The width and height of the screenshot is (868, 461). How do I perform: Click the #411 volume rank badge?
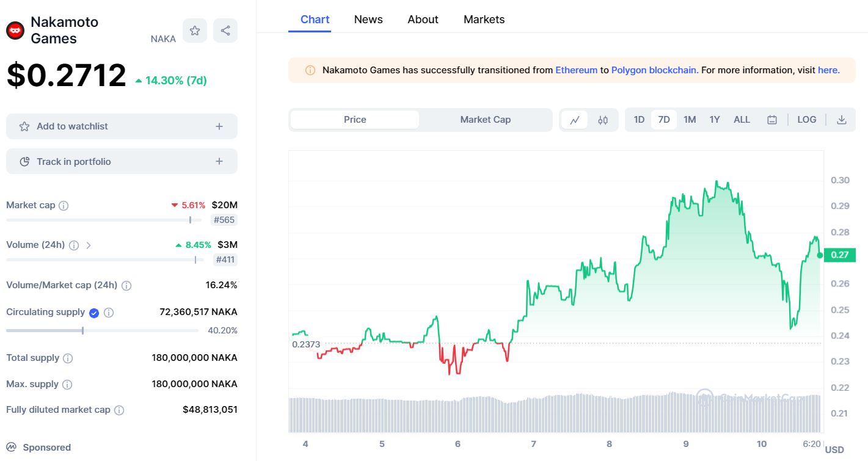(225, 260)
